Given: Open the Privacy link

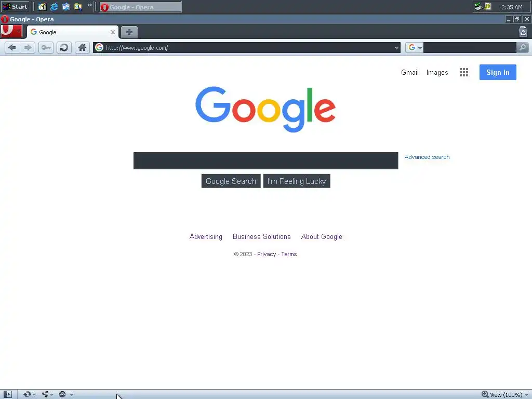Looking at the screenshot, I should pyautogui.click(x=267, y=254).
